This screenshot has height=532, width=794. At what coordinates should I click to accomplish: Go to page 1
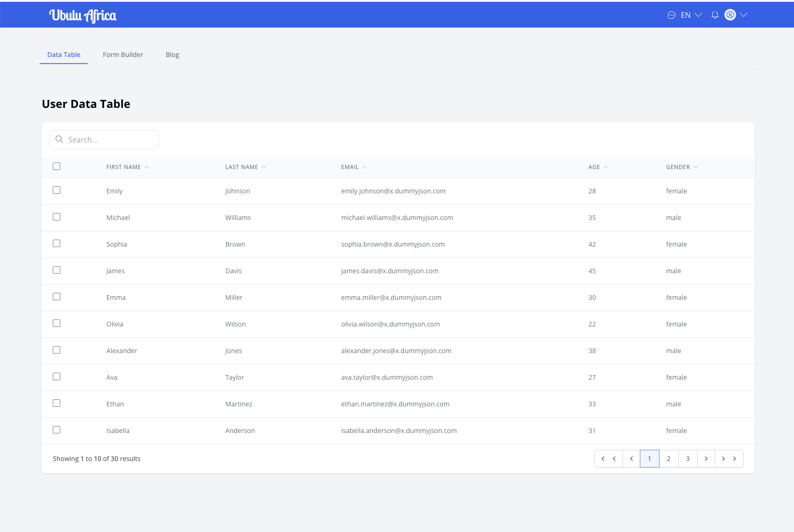tap(649, 459)
